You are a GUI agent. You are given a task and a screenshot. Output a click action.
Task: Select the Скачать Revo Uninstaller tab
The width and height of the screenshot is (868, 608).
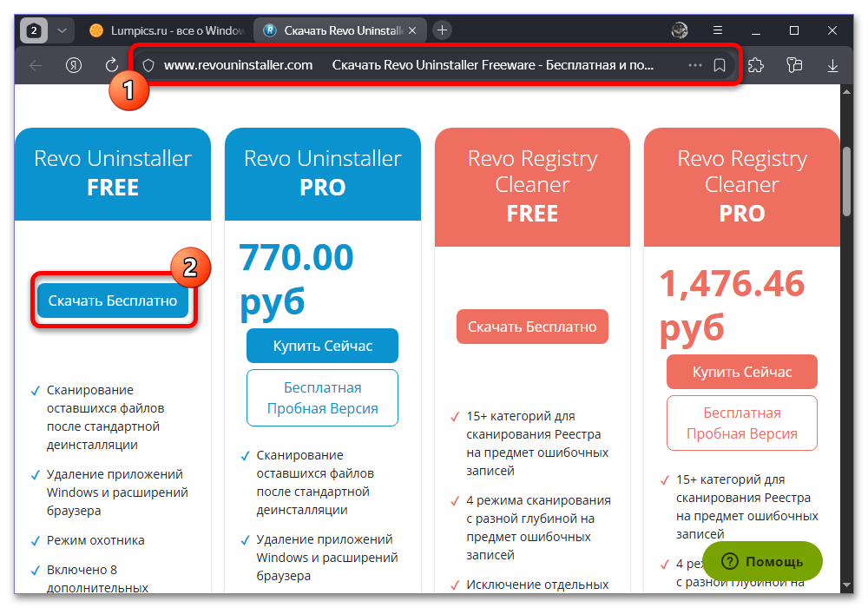[x=340, y=30]
